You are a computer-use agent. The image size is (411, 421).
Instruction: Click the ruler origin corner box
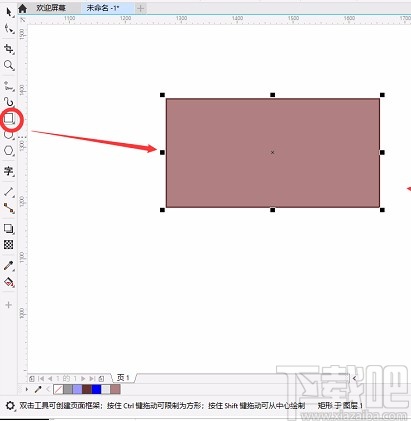click(x=23, y=20)
